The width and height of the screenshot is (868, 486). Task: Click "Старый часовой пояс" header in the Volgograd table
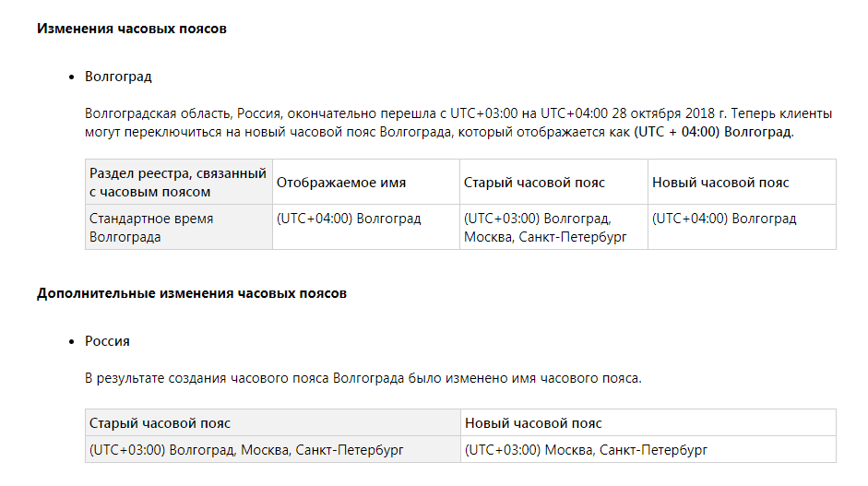coord(535,183)
